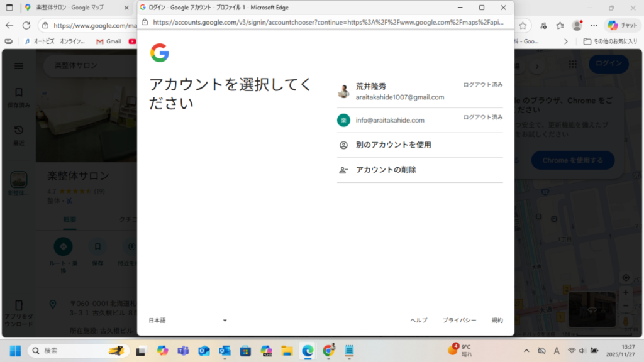Open the Gmail bookmark
644x362 pixels.
pos(108,41)
